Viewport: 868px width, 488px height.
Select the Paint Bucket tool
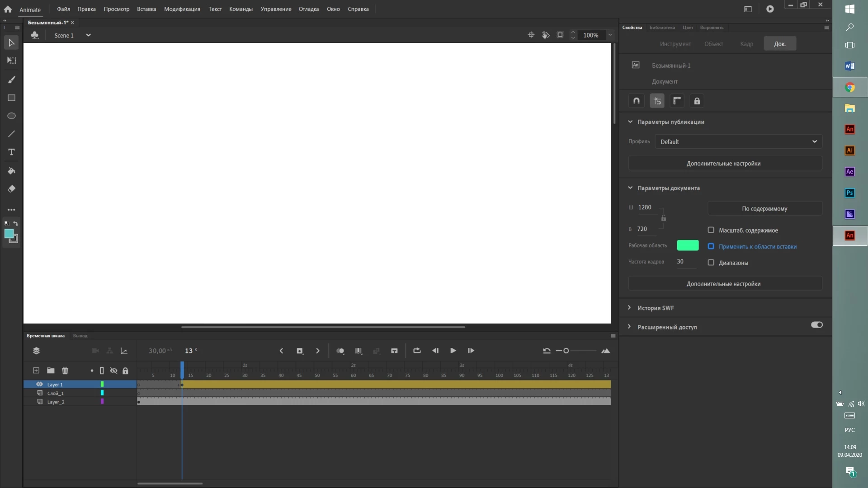(12, 171)
